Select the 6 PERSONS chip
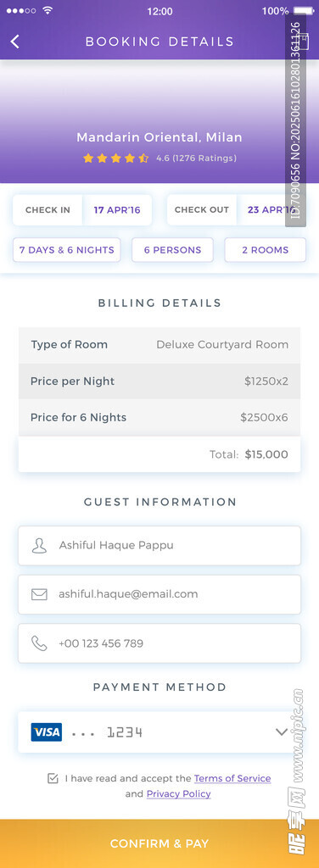Screen dimensions: 319x868 pos(173,250)
